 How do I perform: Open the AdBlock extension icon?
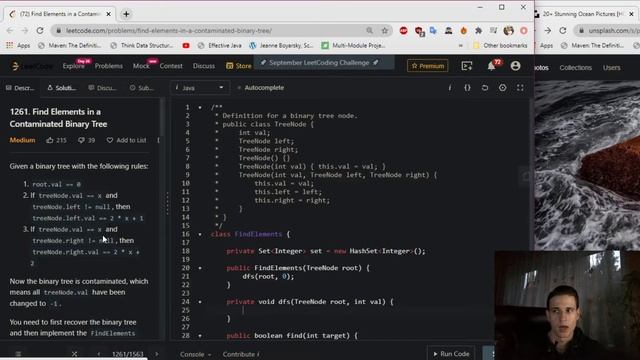tap(403, 31)
